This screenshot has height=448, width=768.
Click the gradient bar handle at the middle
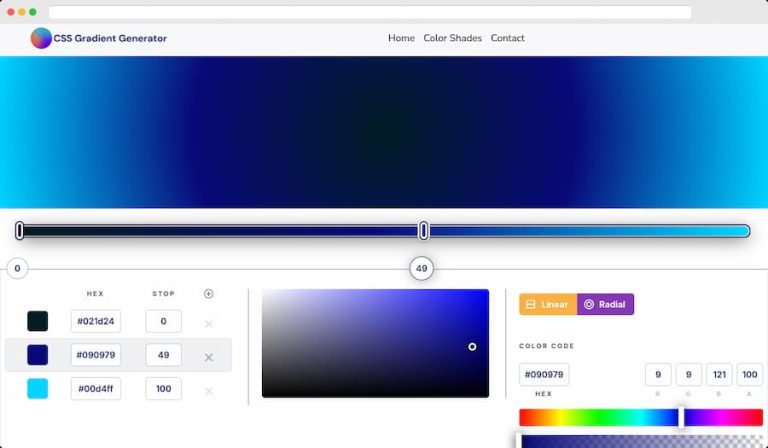[424, 231]
